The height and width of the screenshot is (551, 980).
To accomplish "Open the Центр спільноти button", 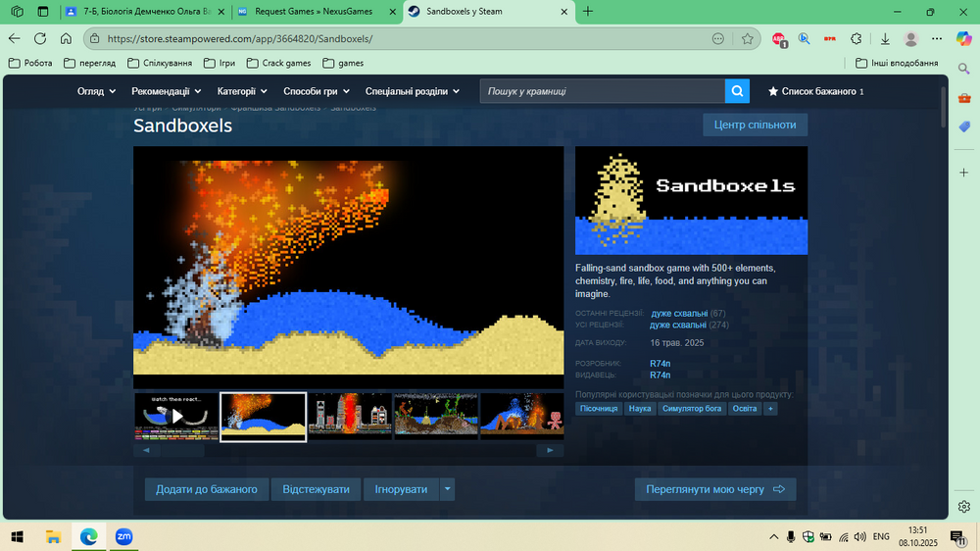I will (x=755, y=125).
